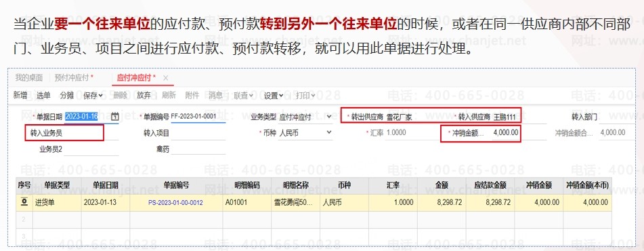Image resolution: width=644 pixels, height=251 pixels.
Task: Click the 业务员2 input field
Action: 91,149
